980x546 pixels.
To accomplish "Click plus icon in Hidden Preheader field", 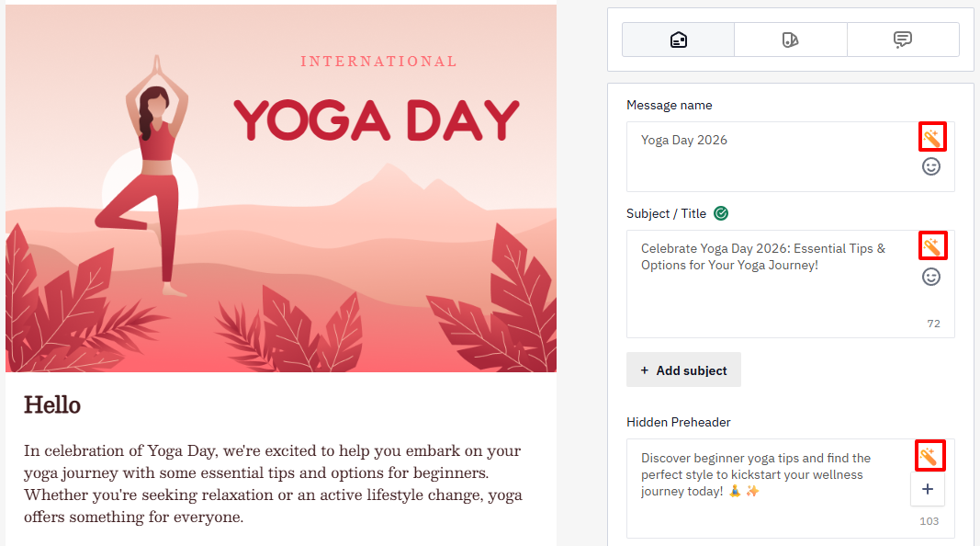I will 928,489.
